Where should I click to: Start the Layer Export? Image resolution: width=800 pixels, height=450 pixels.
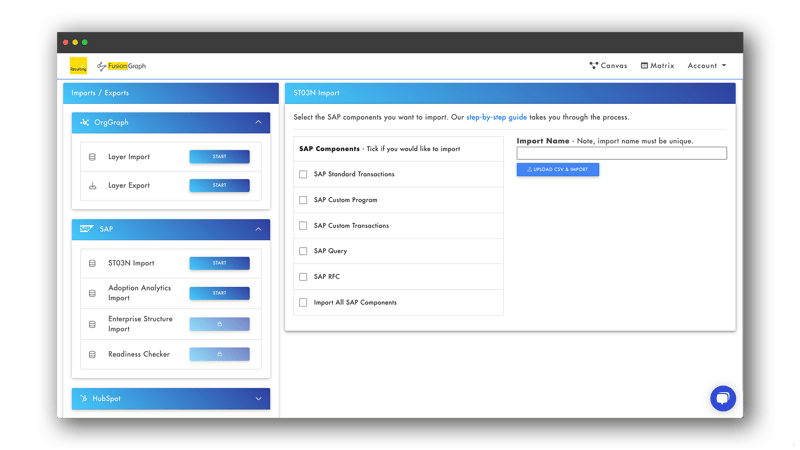219,185
